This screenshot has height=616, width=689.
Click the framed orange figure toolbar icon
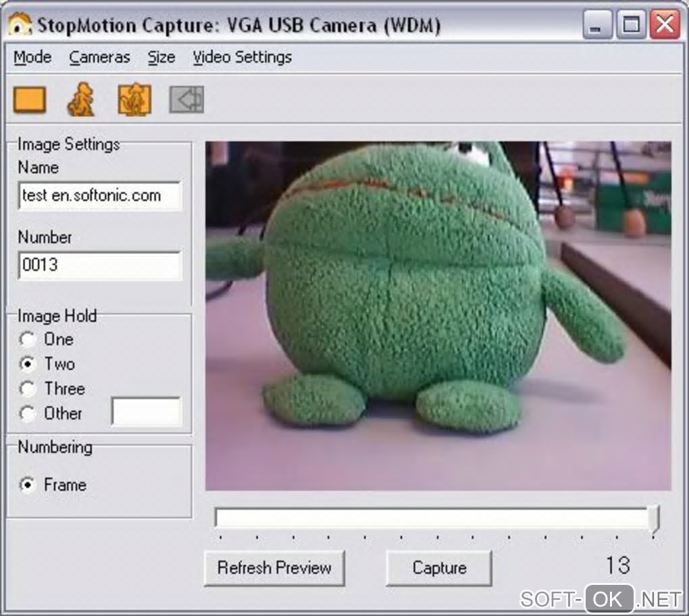tap(134, 99)
